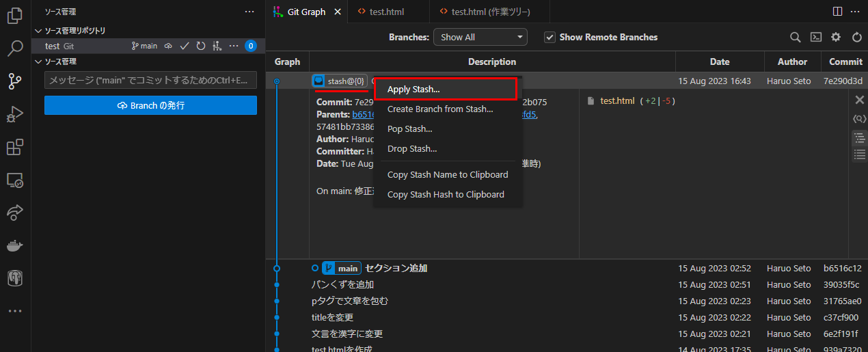Click the refresh icon in test repository row

201,46
